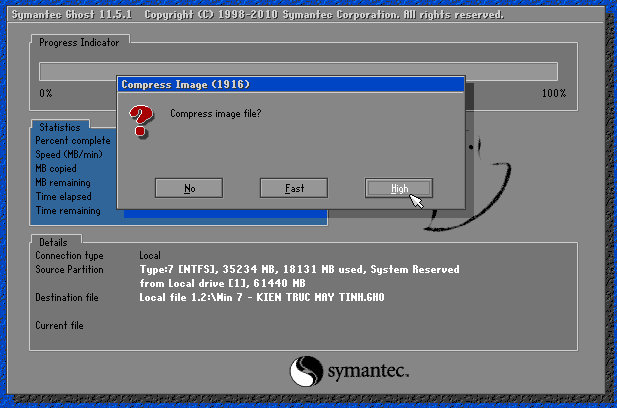The width and height of the screenshot is (617, 408).
Task: Click the 'MB copied' statistic row
Action: [x=56, y=169]
